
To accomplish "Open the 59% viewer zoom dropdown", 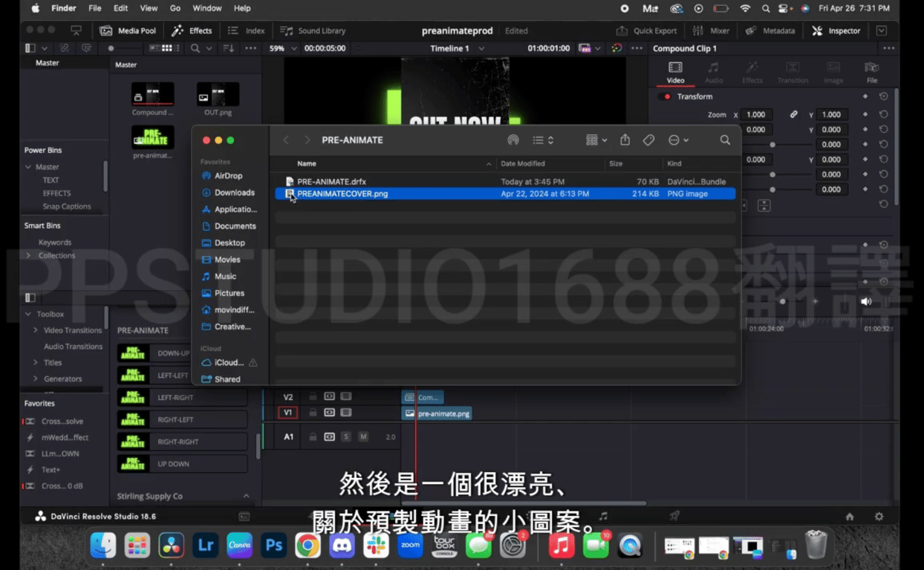I will (x=282, y=48).
